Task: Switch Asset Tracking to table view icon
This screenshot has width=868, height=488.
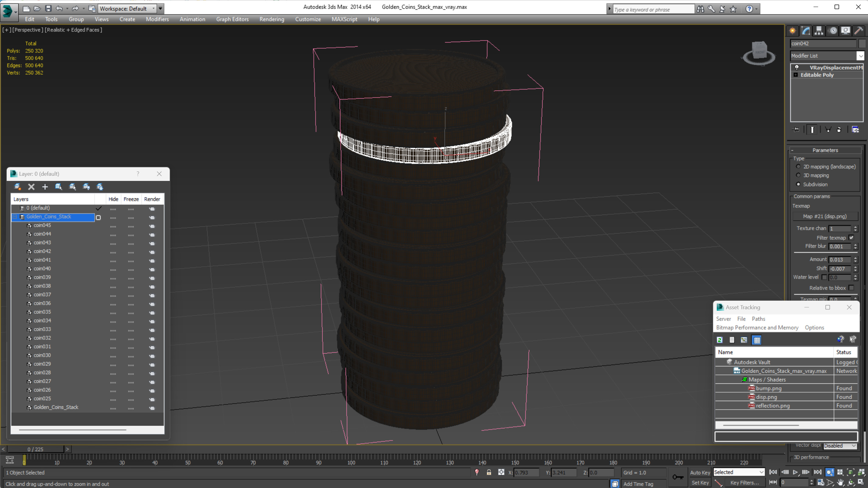Action: [757, 340]
